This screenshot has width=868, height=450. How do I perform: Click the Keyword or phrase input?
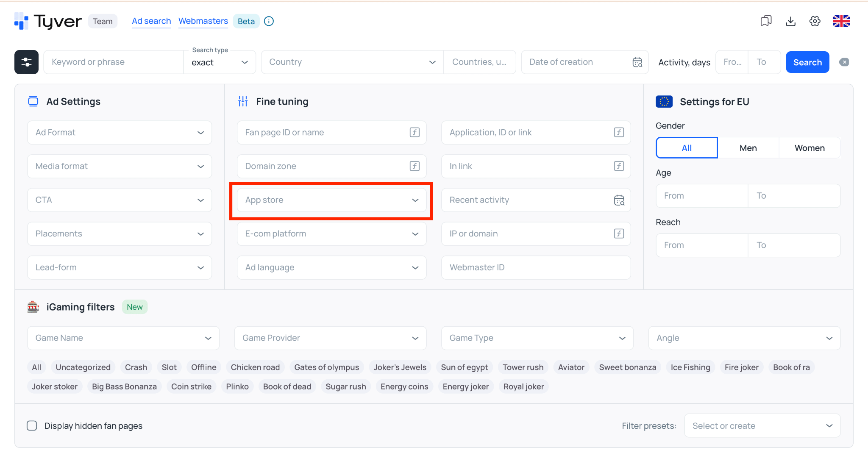tap(114, 62)
